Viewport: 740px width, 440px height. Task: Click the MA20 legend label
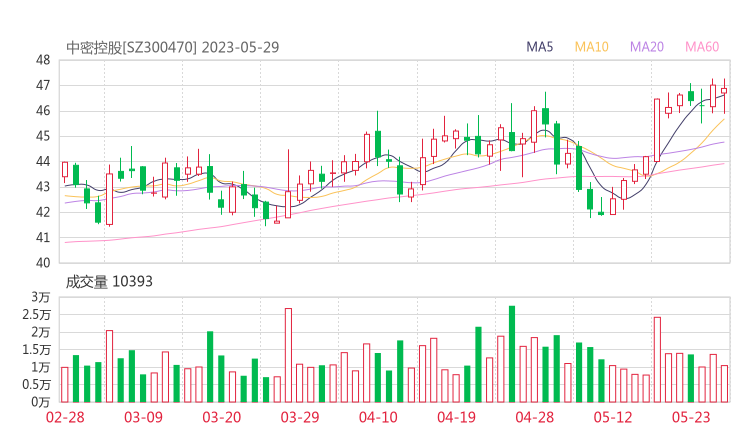(x=647, y=47)
